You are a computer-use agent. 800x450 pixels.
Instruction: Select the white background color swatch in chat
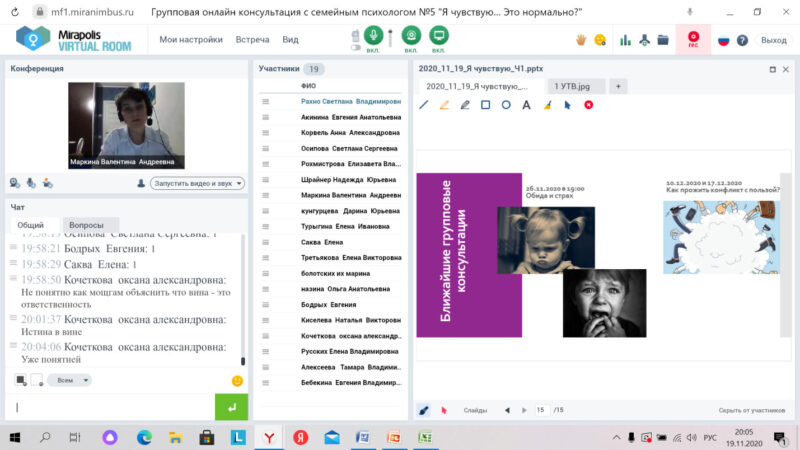pos(37,380)
